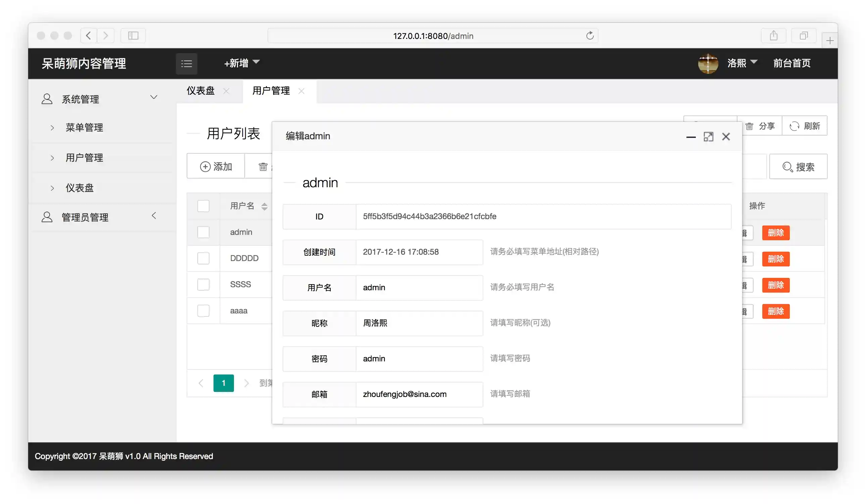This screenshot has height=504, width=866.
Task: Click the 系统管理 person icon in sidebar
Action: (x=47, y=99)
